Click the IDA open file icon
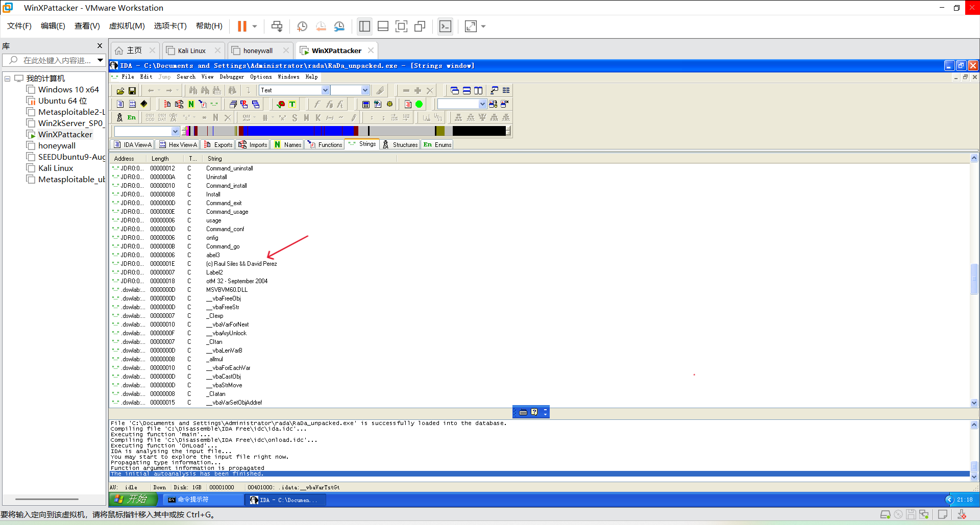This screenshot has height=525, width=980. pos(120,91)
